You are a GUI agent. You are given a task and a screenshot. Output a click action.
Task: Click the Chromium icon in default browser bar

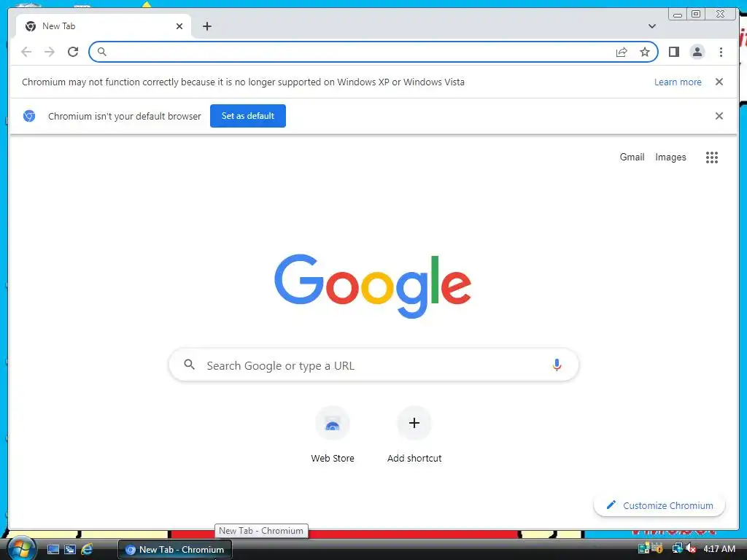pyautogui.click(x=29, y=116)
